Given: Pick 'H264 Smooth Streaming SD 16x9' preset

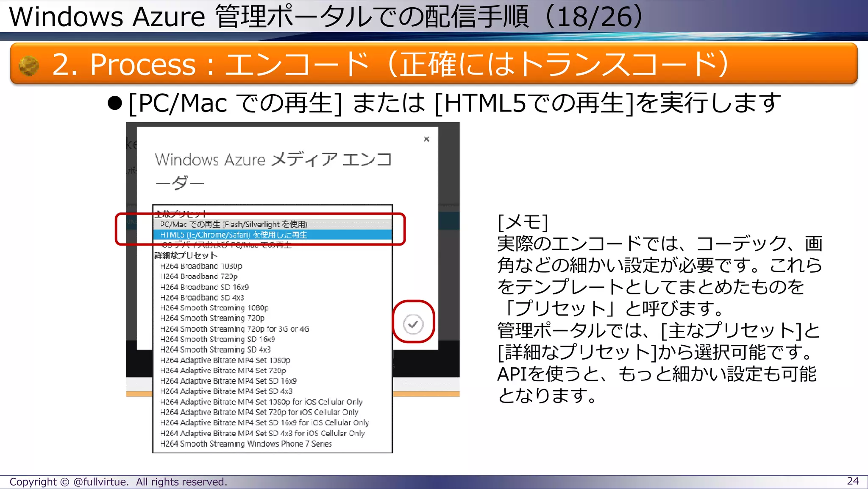Looking at the screenshot, I should tap(273, 339).
